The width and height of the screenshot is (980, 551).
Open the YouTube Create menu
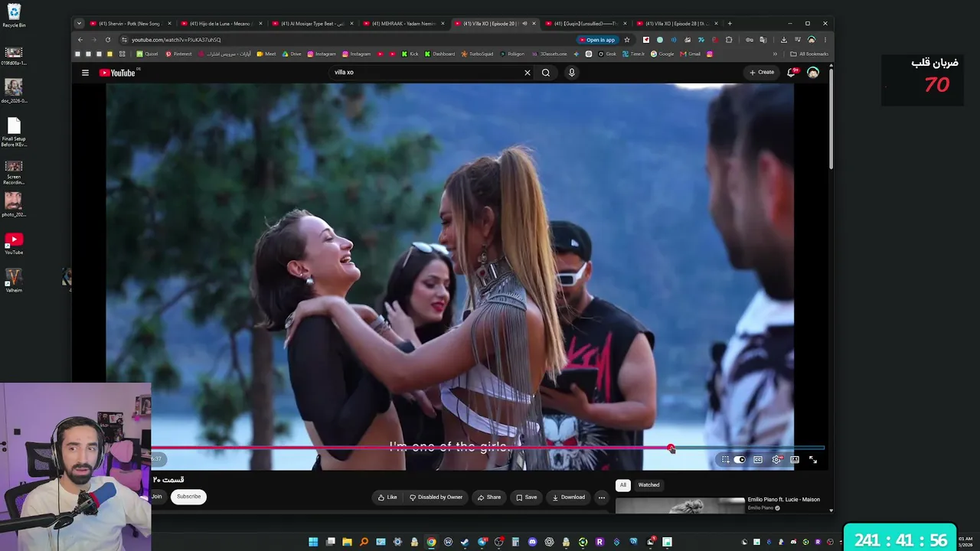coord(762,73)
